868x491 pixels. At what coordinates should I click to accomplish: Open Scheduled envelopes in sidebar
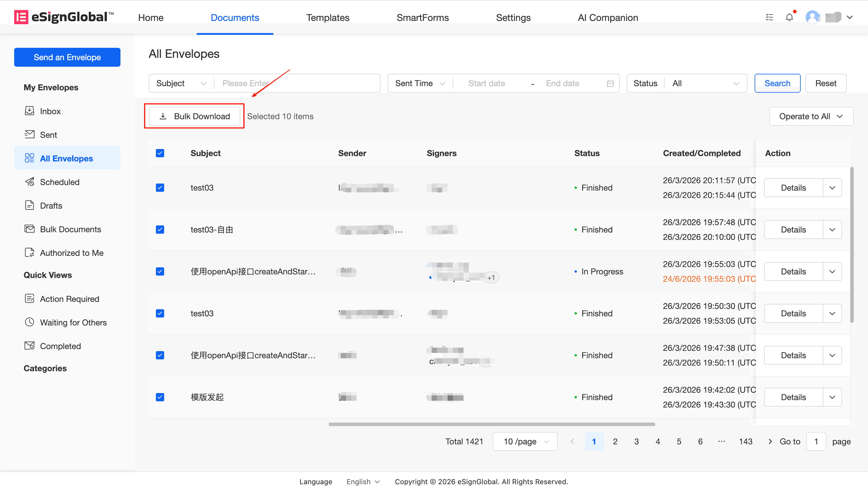(59, 182)
